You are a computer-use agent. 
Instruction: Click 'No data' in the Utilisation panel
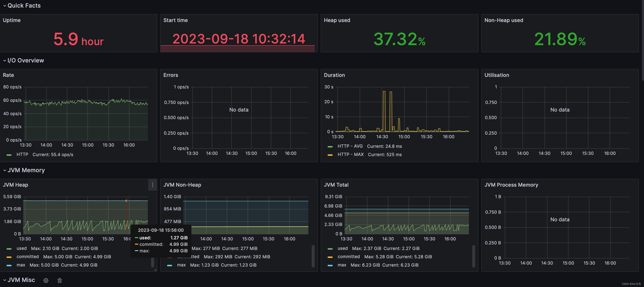[560, 110]
